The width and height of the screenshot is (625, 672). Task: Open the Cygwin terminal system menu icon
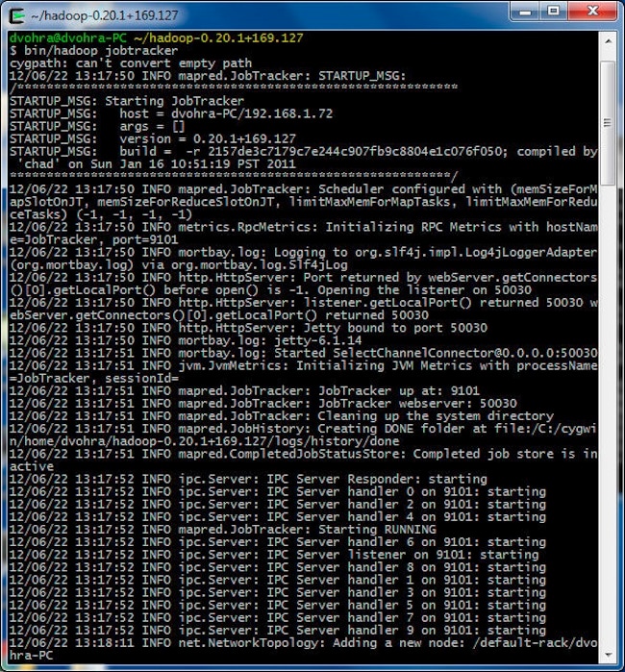(17, 15)
